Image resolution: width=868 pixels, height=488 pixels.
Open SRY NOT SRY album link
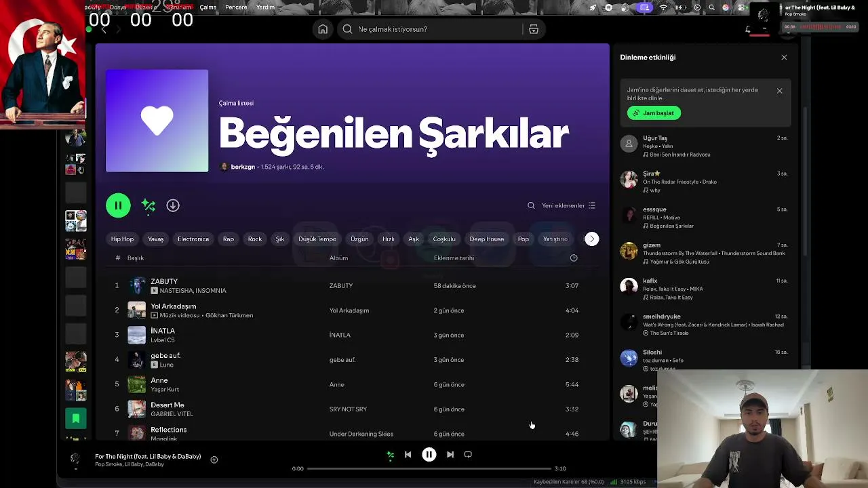(x=348, y=409)
